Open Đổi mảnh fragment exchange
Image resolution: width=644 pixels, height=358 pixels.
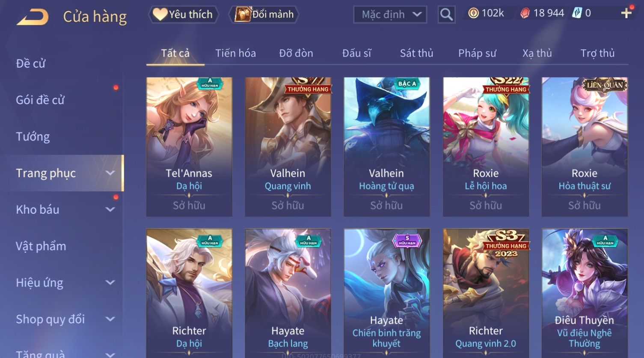point(264,15)
